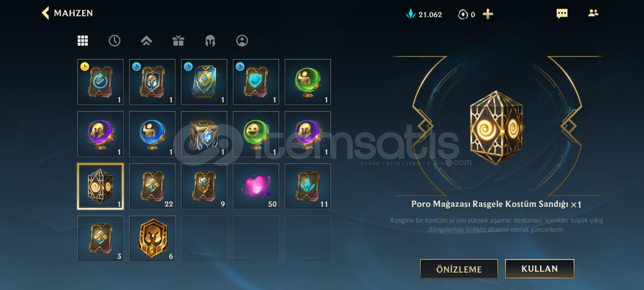Go back using the Mahzen arrow
Image resolution: width=644 pixels, height=290 pixels.
pos(45,13)
